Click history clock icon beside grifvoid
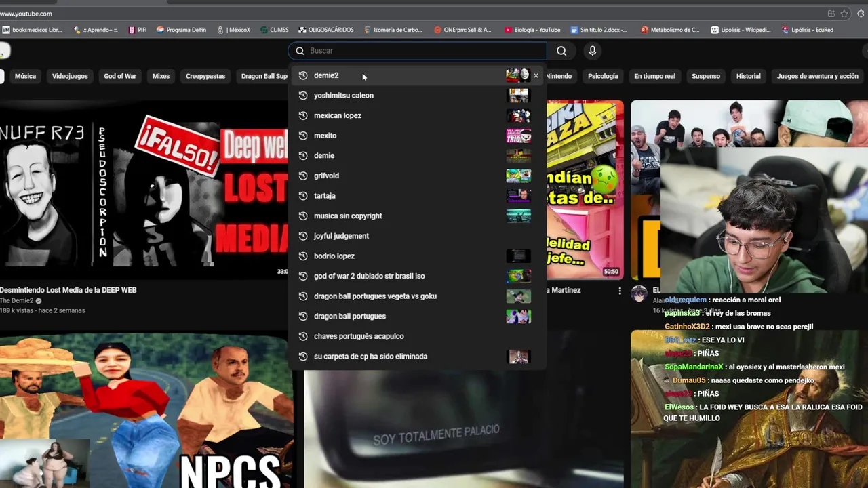The width and height of the screenshot is (868, 488). [x=303, y=176]
